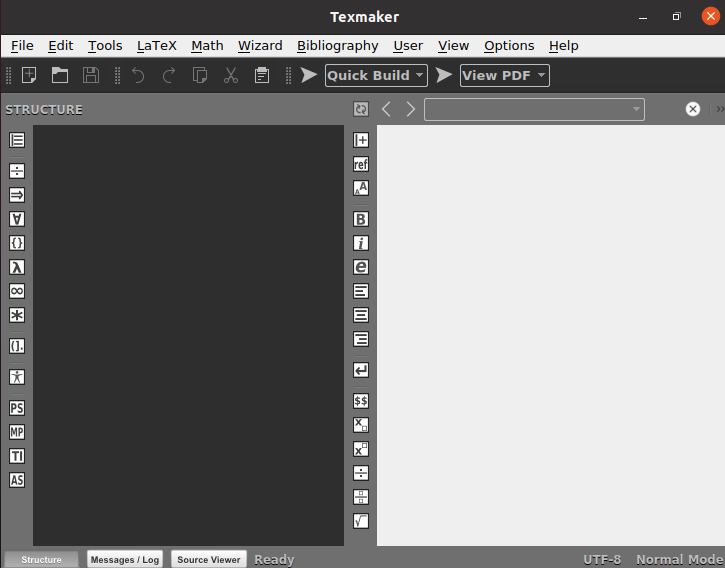Close the current document with X button
Screen dimensions: 725x568
(x=693, y=109)
